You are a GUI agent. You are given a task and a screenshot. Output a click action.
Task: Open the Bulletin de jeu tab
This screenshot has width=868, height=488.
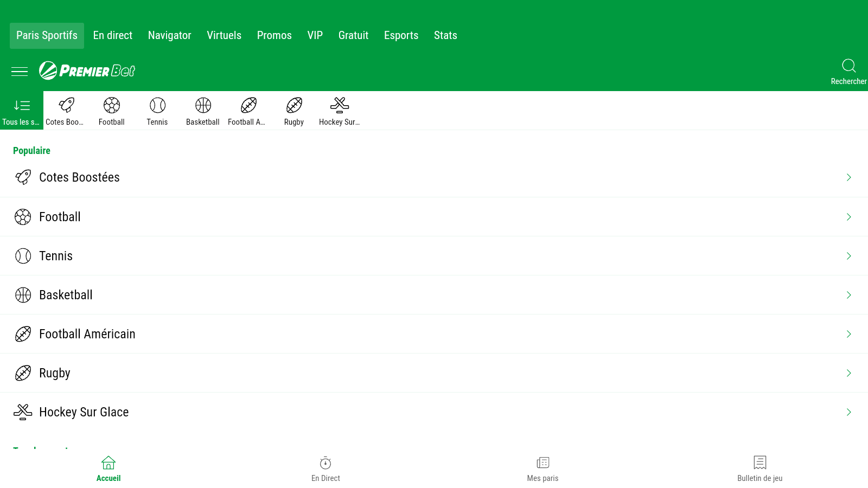(x=759, y=468)
